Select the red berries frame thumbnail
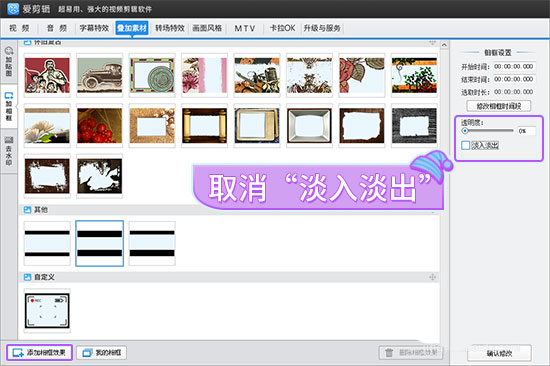 100,126
